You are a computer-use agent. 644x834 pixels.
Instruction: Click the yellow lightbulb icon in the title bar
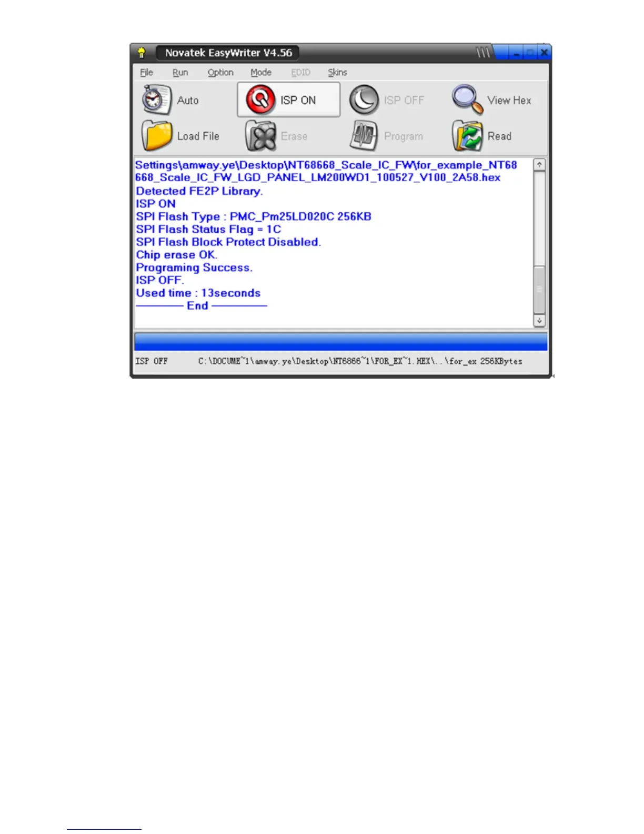[142, 53]
